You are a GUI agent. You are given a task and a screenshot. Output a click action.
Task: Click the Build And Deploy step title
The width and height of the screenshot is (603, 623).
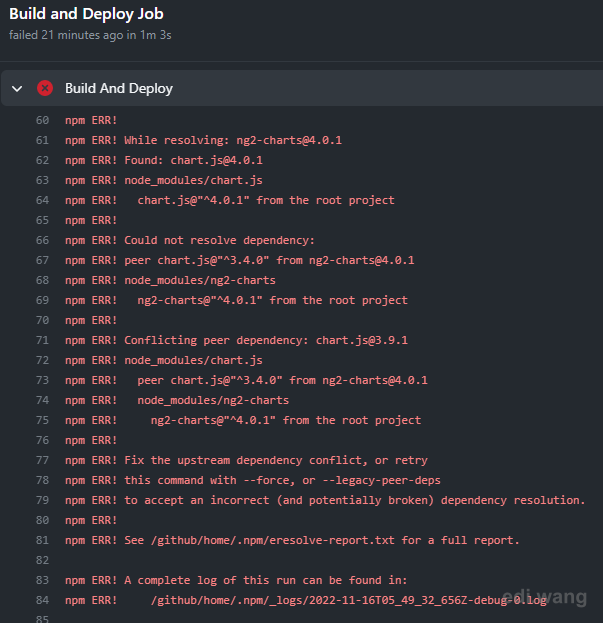(119, 88)
